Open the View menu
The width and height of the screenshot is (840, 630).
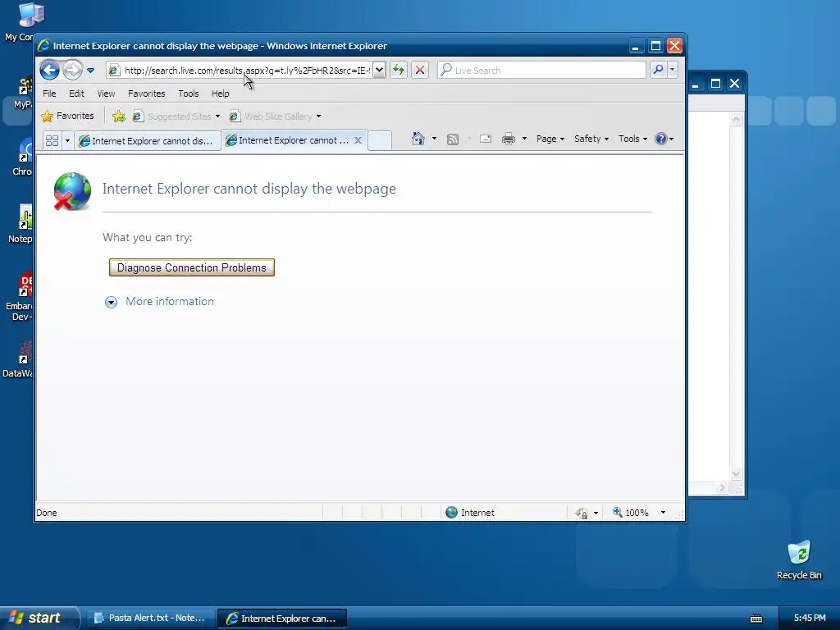[106, 94]
